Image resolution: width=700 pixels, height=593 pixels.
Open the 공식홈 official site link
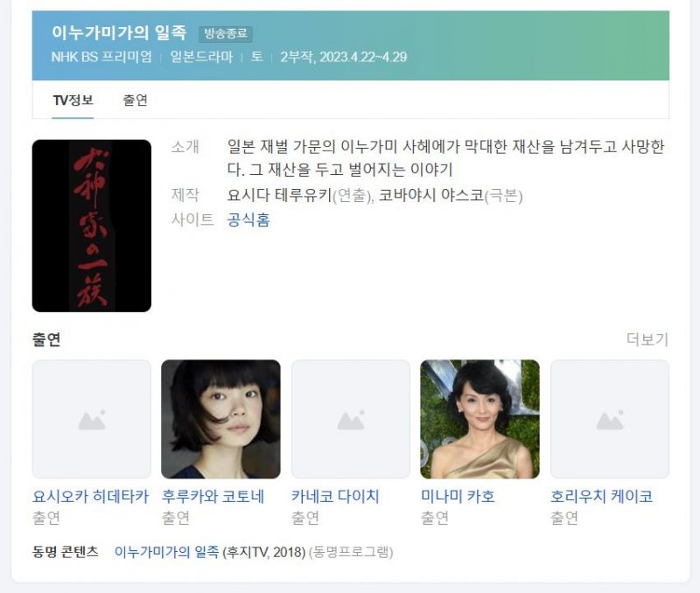click(248, 220)
